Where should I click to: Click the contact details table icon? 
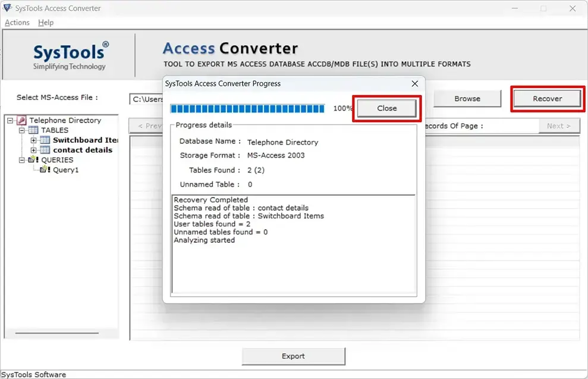click(x=45, y=150)
